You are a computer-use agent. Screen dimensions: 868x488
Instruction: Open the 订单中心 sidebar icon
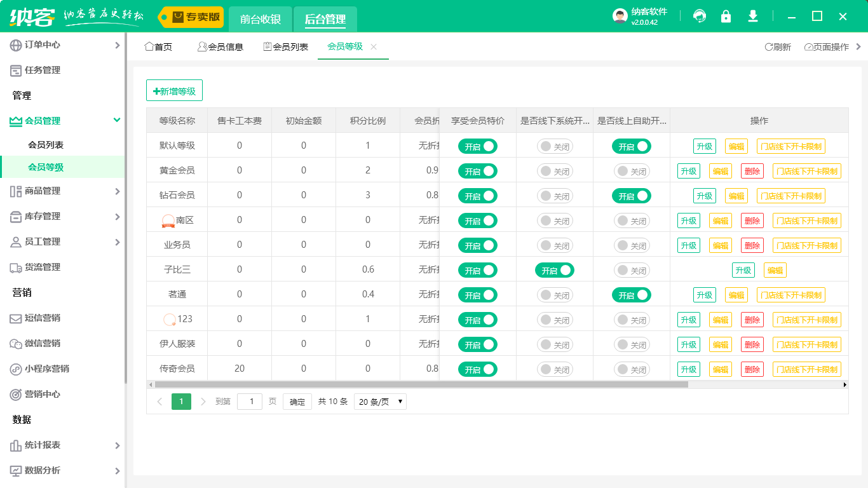14,45
